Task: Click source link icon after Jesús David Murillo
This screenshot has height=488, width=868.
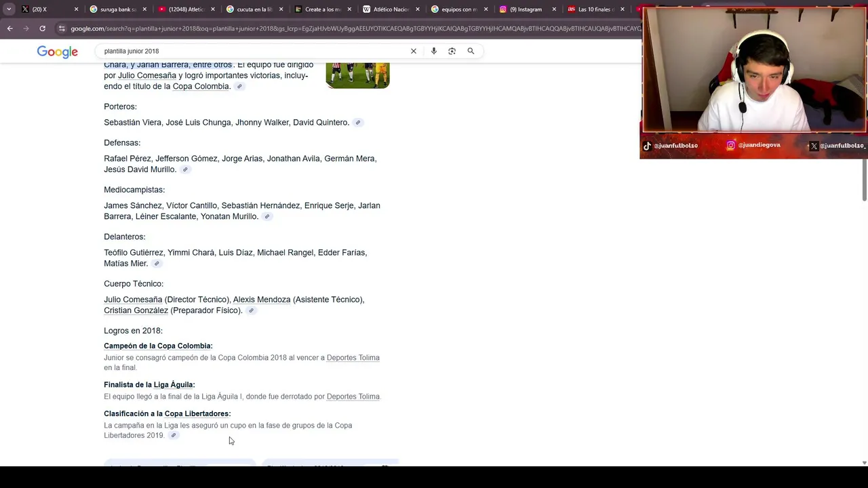Action: [x=185, y=169]
